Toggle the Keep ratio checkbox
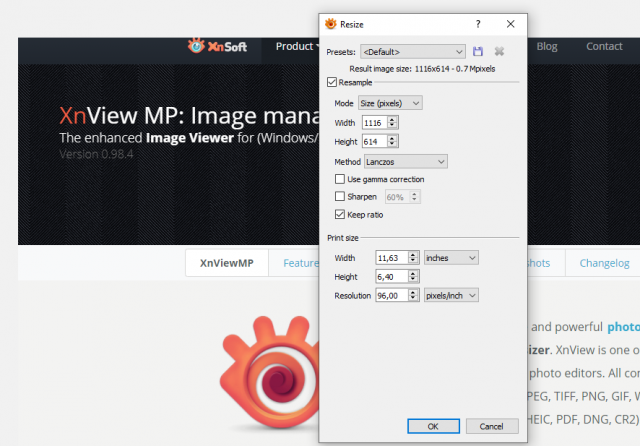This screenshot has width=640, height=446. point(340,215)
